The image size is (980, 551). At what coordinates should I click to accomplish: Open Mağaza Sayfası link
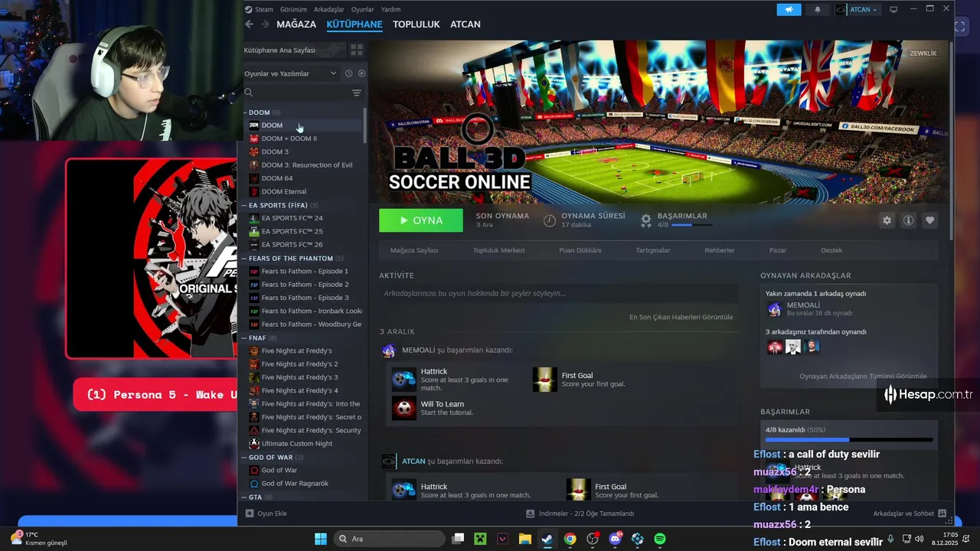click(414, 250)
